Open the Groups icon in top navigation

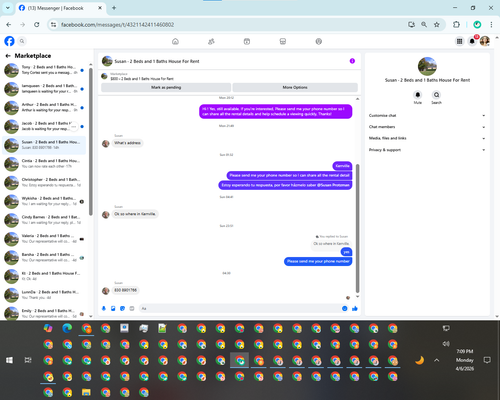tap(319, 41)
